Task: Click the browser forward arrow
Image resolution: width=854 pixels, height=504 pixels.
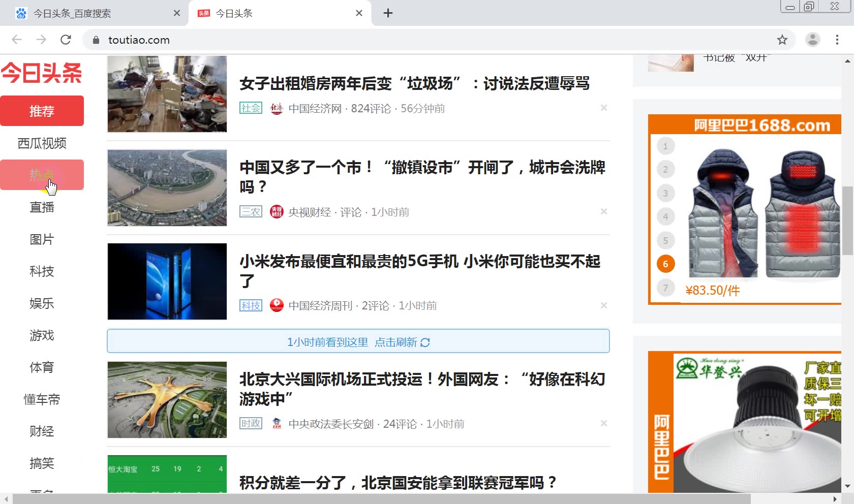Action: (41, 40)
